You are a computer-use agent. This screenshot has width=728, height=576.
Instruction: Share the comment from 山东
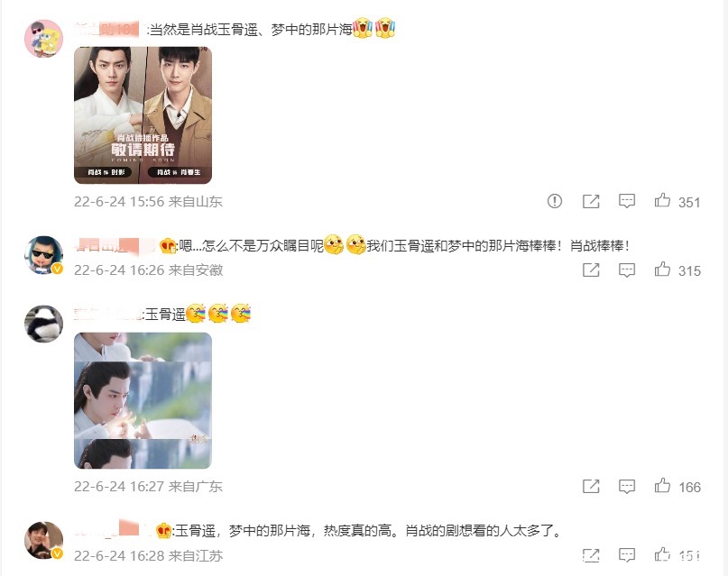[x=591, y=201]
